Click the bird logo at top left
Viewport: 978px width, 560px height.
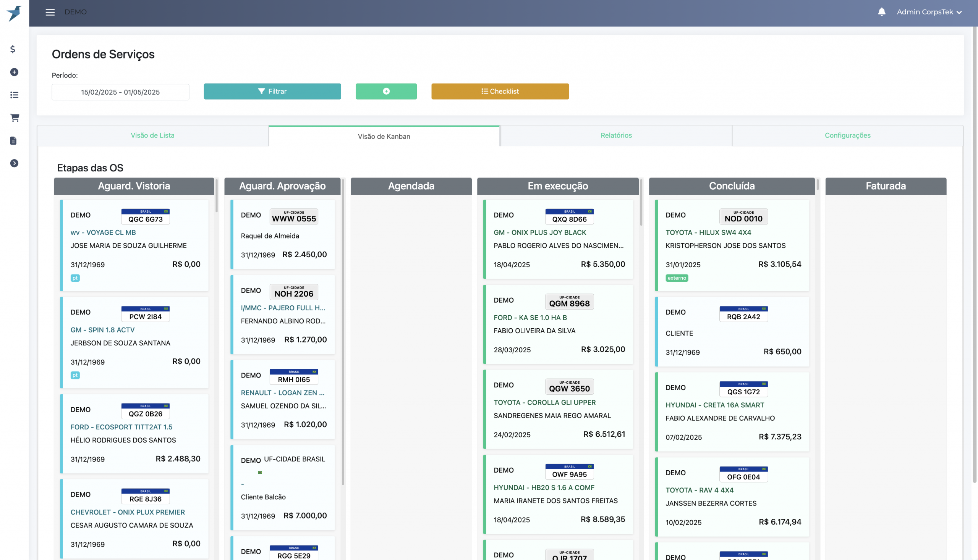click(x=14, y=13)
